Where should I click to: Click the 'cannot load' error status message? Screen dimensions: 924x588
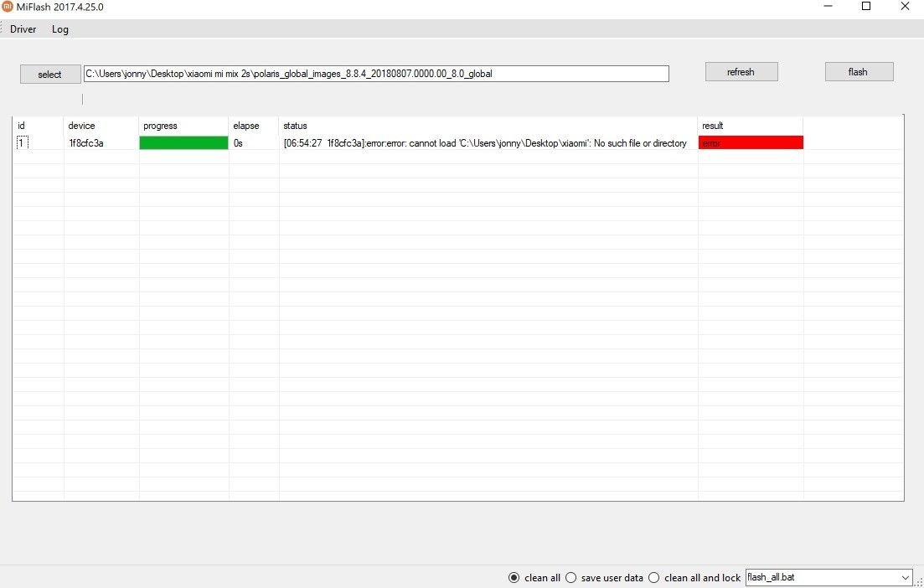[x=485, y=143]
